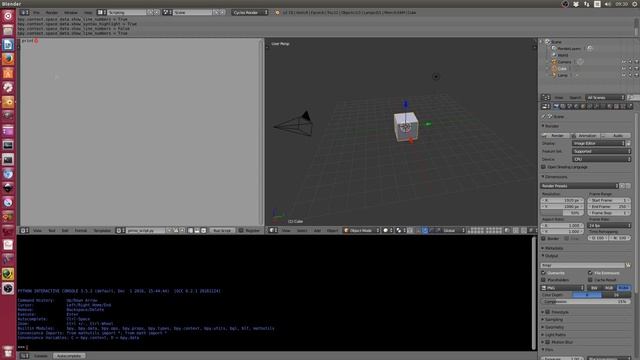The width and height of the screenshot is (640, 360).
Task: Click the Python console editor type icon
Action: pyautogui.click(x=24, y=356)
